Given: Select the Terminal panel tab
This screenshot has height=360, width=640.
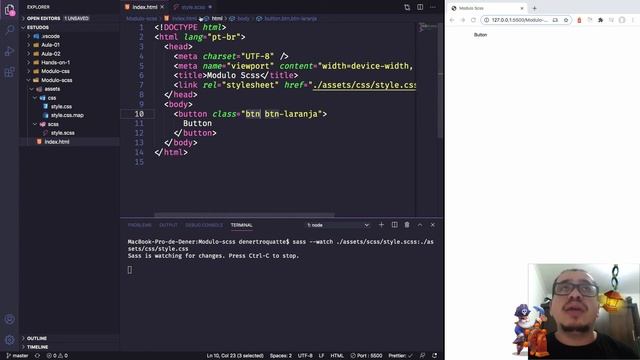Looking at the screenshot, I should tap(241, 225).
